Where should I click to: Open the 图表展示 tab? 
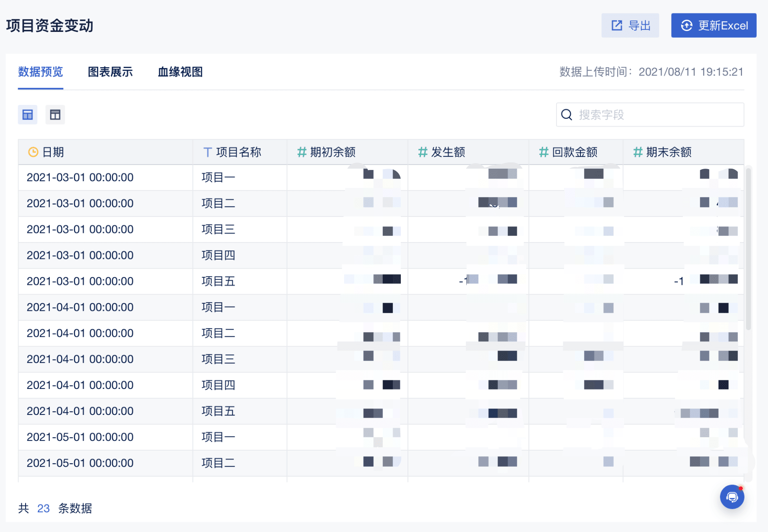pos(110,72)
